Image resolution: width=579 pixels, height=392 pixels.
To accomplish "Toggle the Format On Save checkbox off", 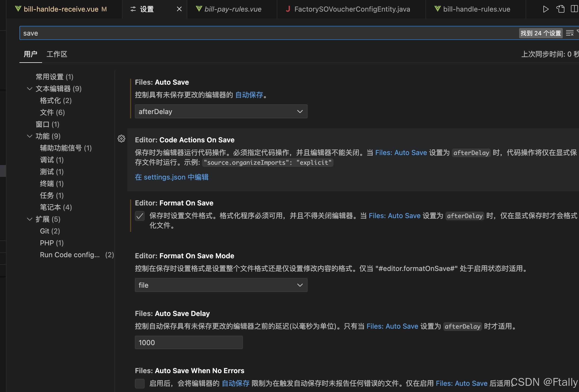I will click(x=140, y=216).
